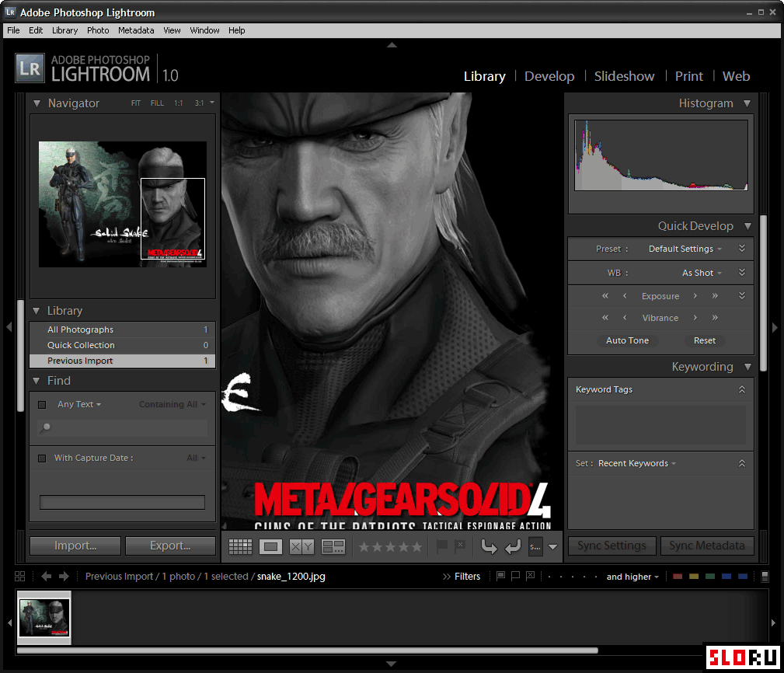Toggle filter for unflagged photos
Screen dimensions: 784x673
click(515, 576)
